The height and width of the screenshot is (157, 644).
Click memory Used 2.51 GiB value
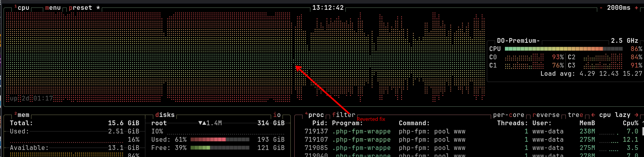[124, 131]
